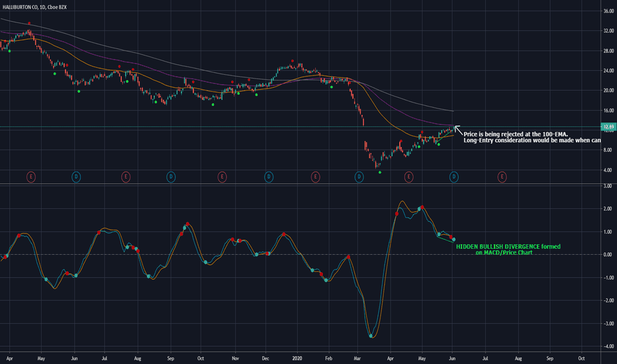
Task: Open the dividend marker for early December 2019
Action: [x=269, y=177]
